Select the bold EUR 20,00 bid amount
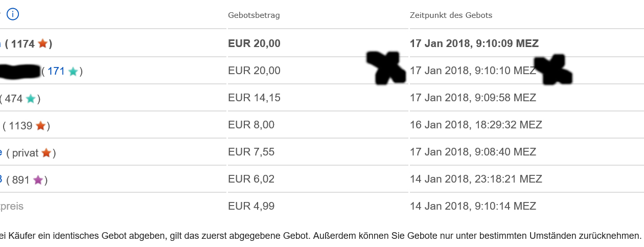This screenshot has height=247, width=644. (x=254, y=43)
